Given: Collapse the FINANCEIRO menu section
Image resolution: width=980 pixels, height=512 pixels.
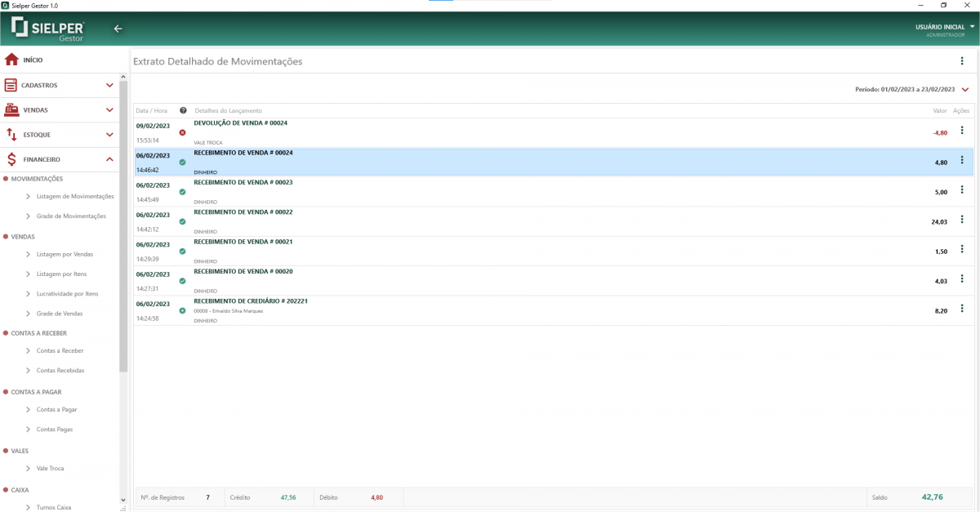Looking at the screenshot, I should coord(109,159).
